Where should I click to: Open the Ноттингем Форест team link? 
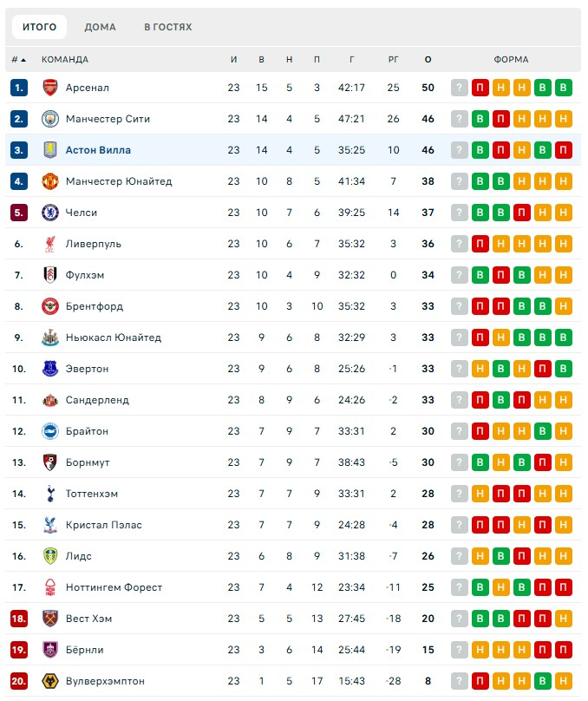[x=114, y=587]
